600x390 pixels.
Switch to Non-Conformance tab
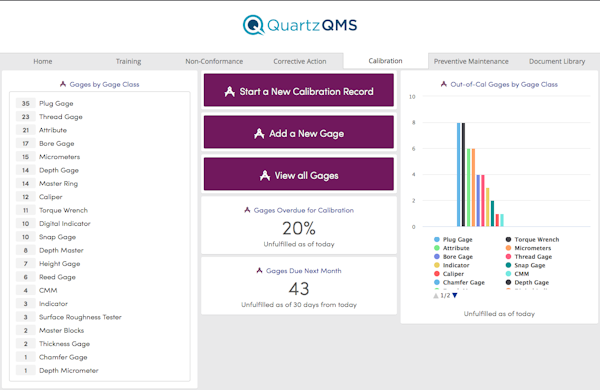(214, 61)
